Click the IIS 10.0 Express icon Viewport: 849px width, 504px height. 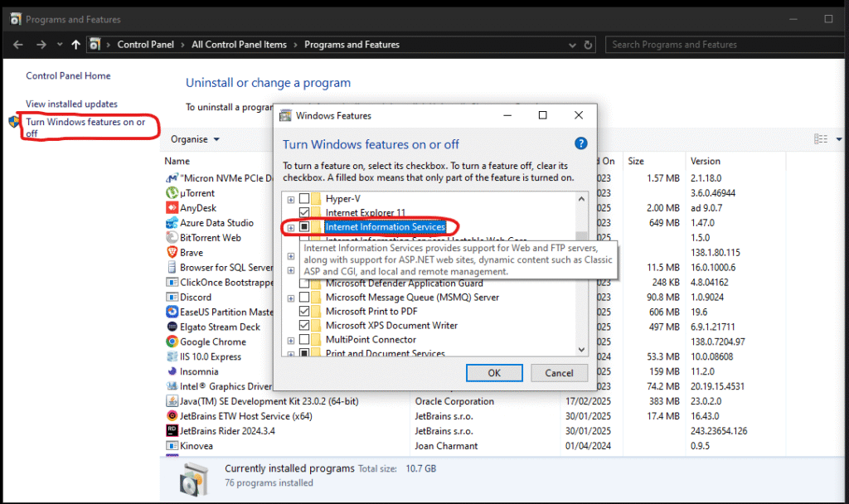tap(172, 356)
